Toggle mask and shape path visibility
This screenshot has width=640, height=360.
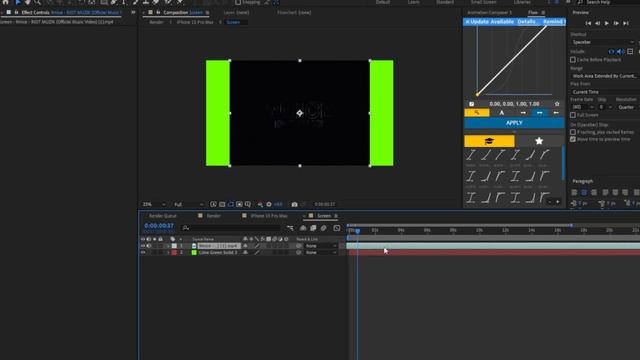(x=231, y=204)
